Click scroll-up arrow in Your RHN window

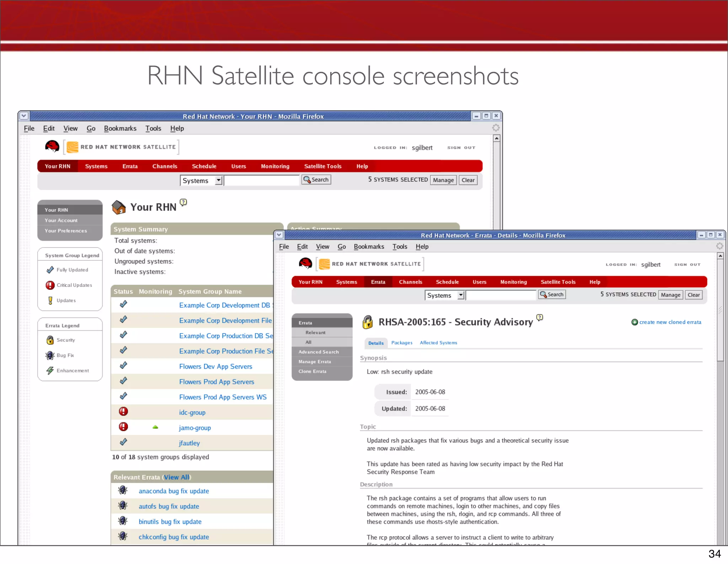pos(497,138)
